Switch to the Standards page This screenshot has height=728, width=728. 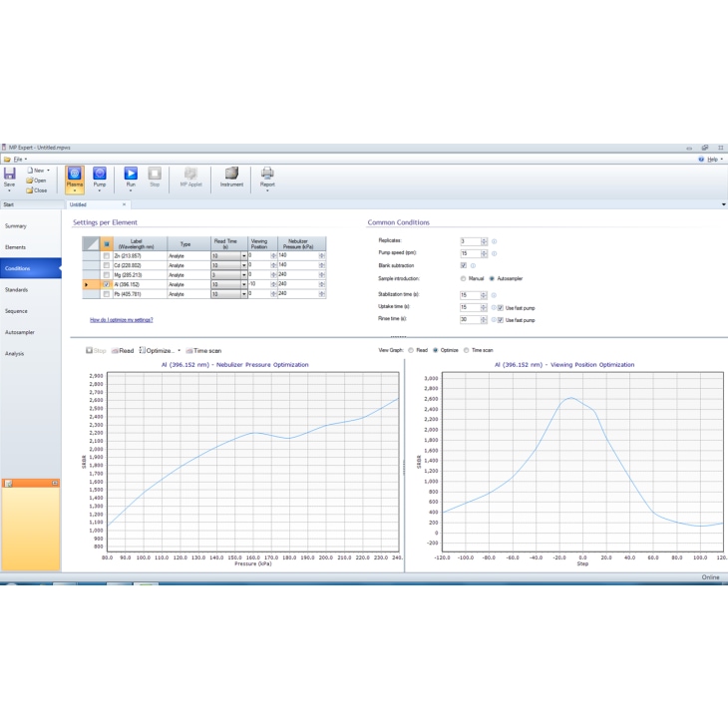17,290
